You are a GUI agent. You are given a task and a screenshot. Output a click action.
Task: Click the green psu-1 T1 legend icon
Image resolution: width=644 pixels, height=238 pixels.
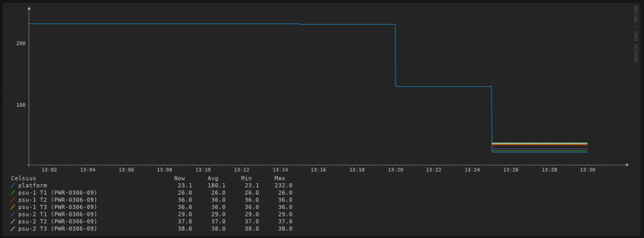(x=13, y=193)
